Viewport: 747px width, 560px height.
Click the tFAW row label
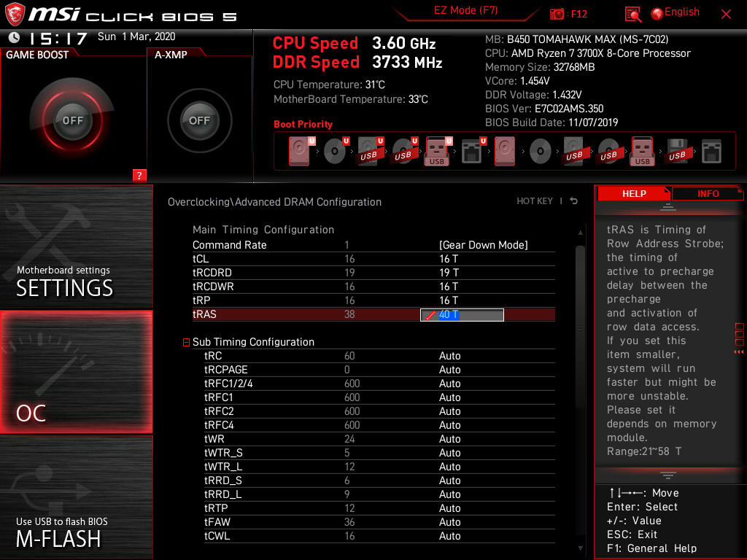[216, 521]
